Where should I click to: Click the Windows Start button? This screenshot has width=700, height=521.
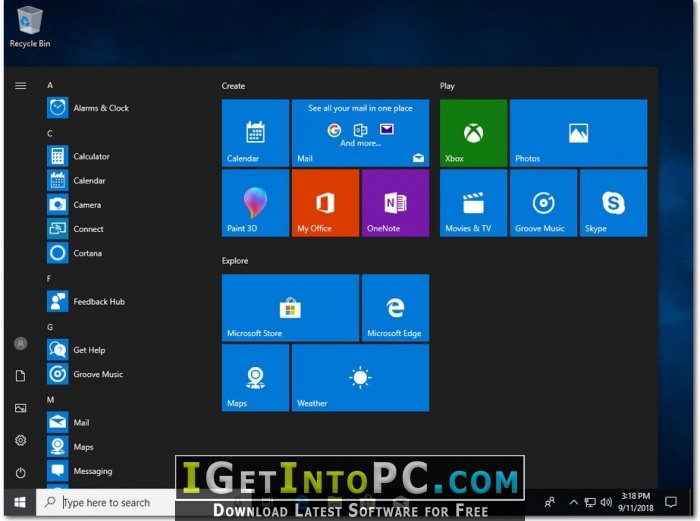tap(20, 503)
